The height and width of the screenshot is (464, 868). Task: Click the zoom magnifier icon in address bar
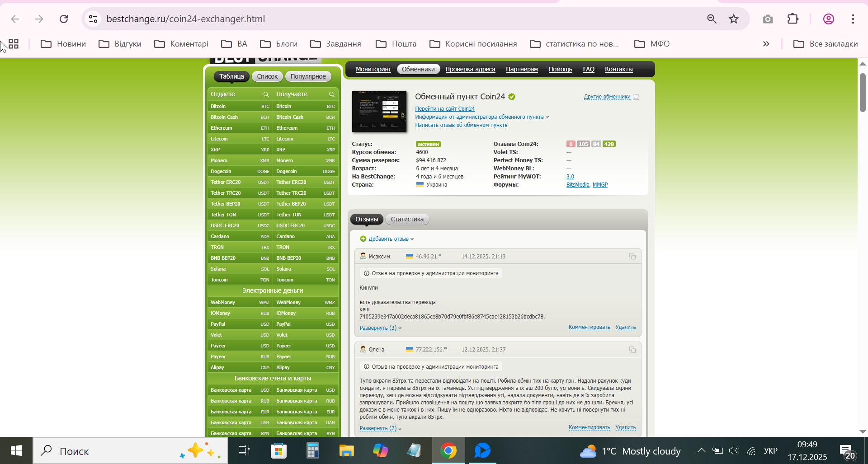(x=712, y=19)
